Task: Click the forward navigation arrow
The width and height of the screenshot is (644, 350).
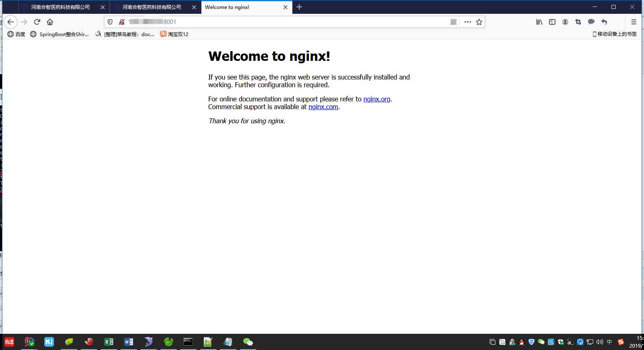Action: coord(24,22)
